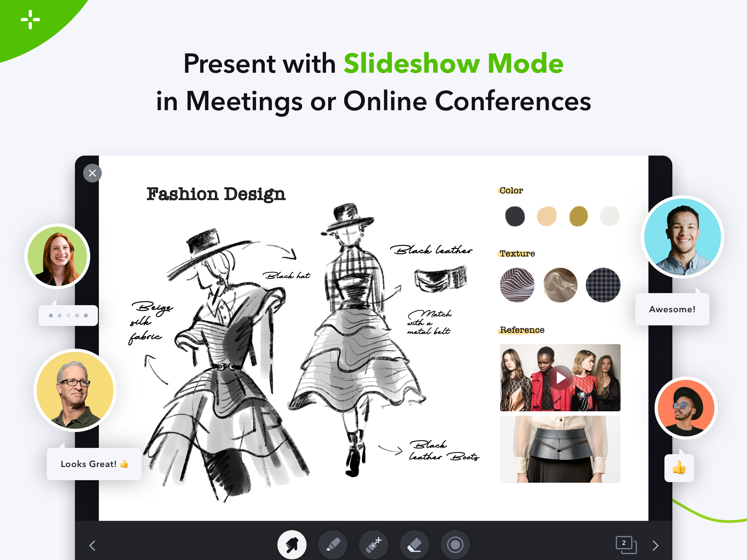Click the record circle button
The width and height of the screenshot is (747, 560).
(455, 544)
